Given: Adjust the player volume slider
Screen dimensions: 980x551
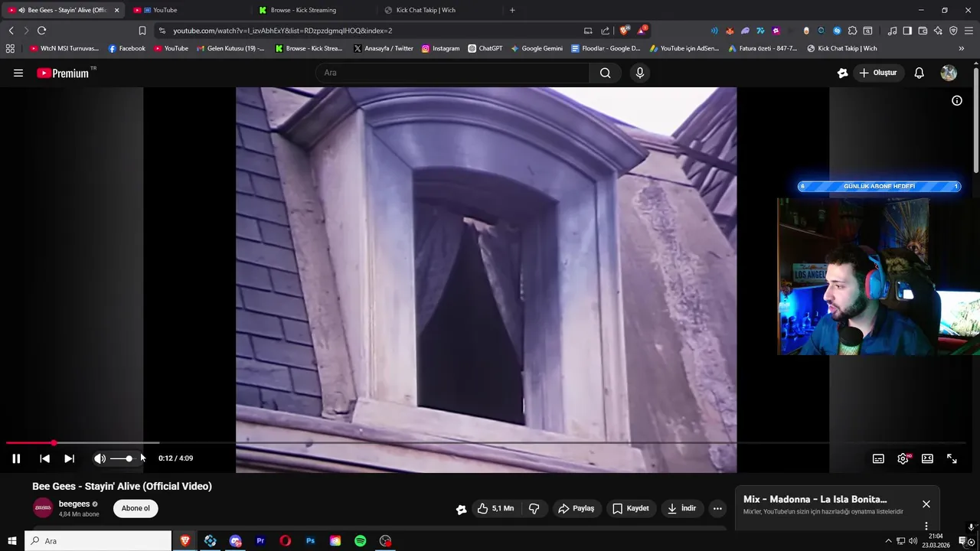Looking at the screenshot, I should [x=125, y=458].
